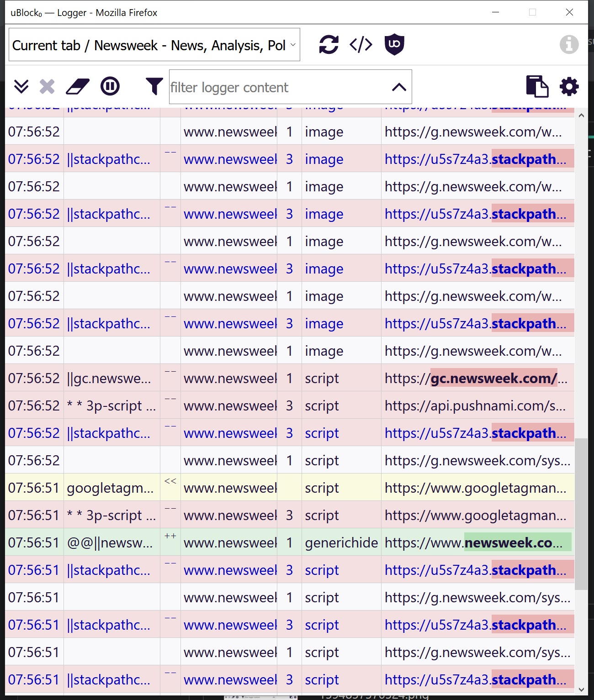Image resolution: width=594 pixels, height=700 pixels.
Task: Click the grey X clean-logger icon
Action: (x=47, y=86)
